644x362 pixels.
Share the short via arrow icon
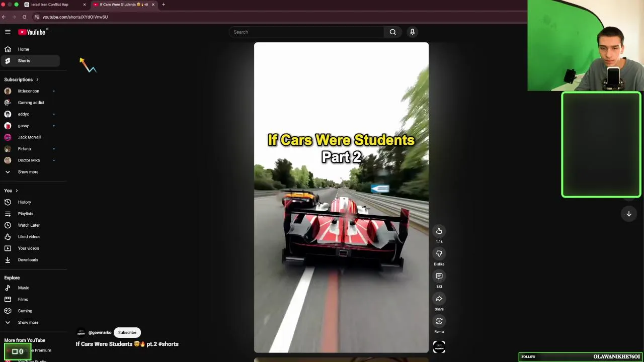(439, 299)
